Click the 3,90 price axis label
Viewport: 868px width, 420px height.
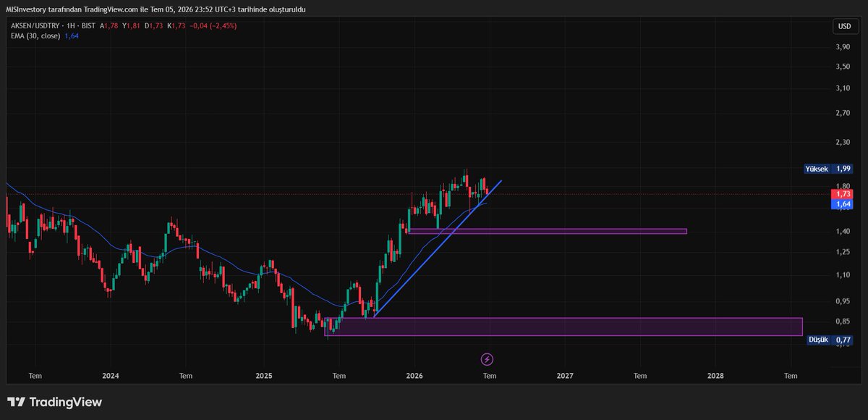[x=843, y=47]
